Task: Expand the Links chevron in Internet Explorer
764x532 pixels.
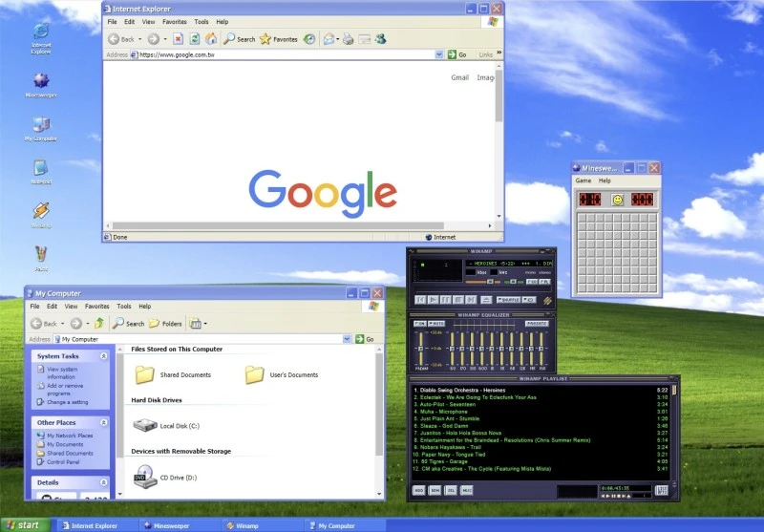Action: click(499, 53)
